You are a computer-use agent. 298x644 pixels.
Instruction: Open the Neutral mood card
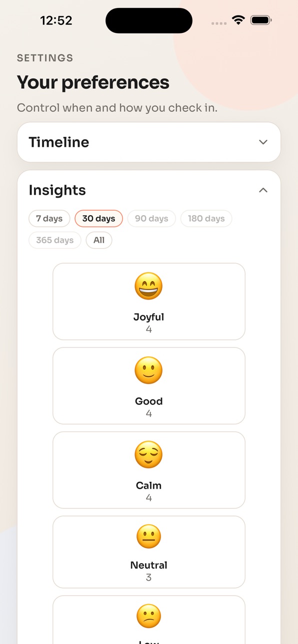(149, 552)
